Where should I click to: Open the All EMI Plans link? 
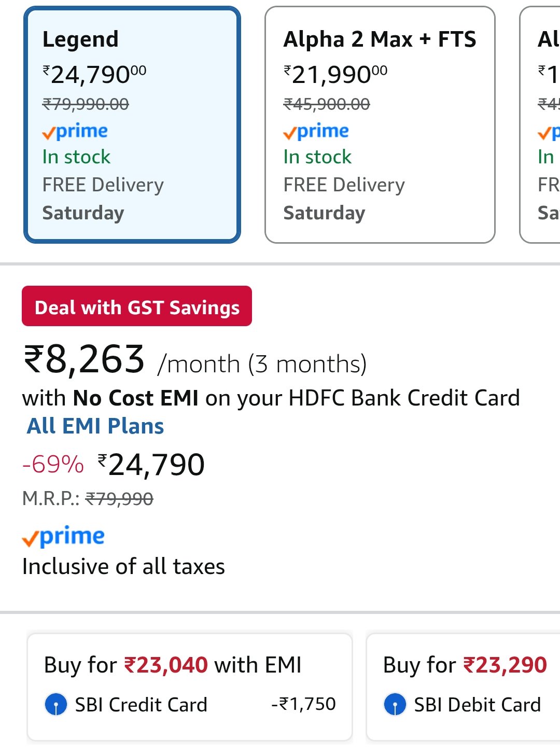[95, 426]
